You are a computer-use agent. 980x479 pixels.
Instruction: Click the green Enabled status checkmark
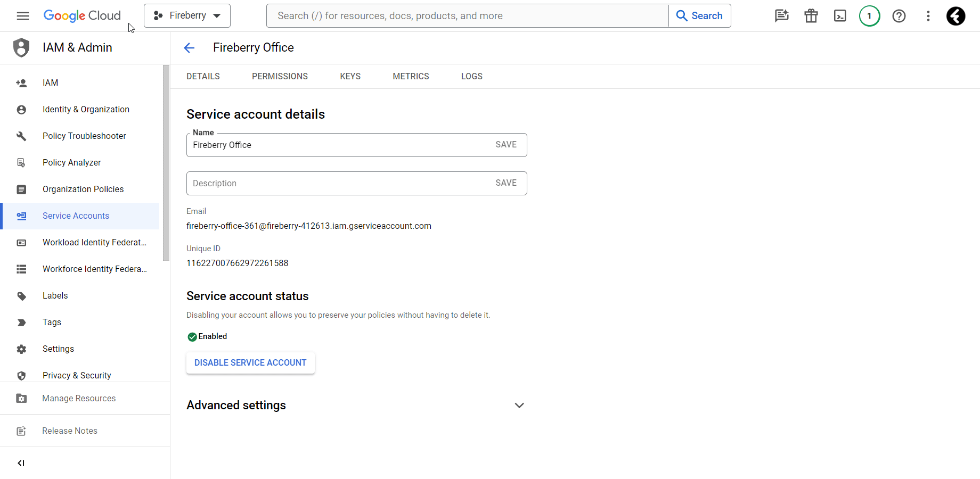point(192,337)
